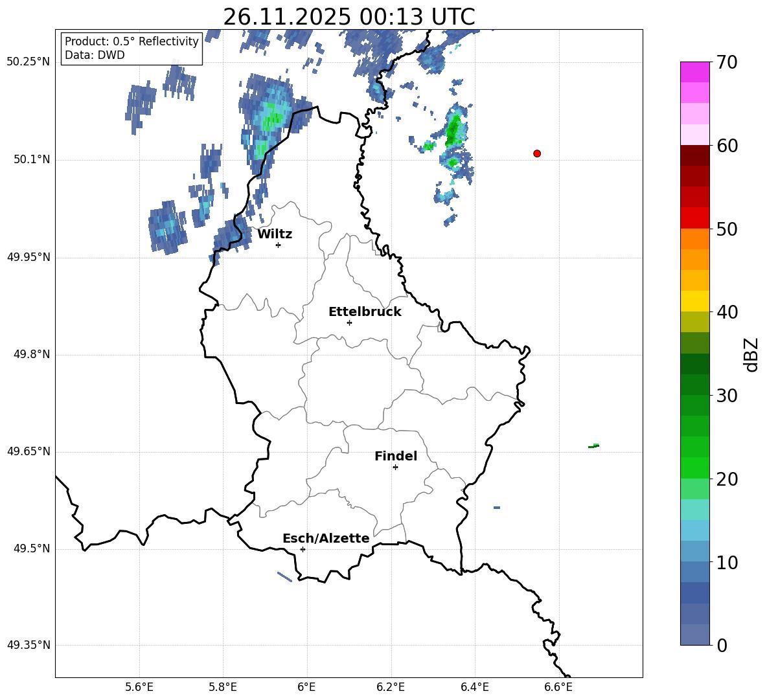The width and height of the screenshot is (767, 700).
Task: Click the orange swatch just below 50
Action: click(x=695, y=239)
